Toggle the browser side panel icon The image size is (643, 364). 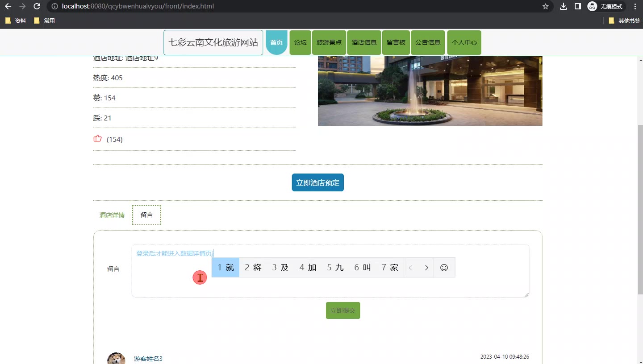point(577,6)
